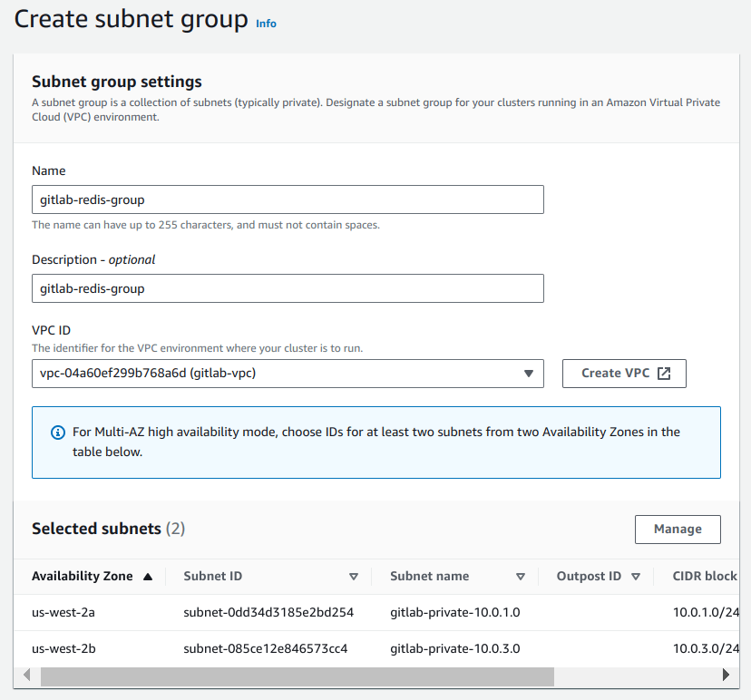Image resolution: width=751 pixels, height=700 pixels.
Task: Click the left scroll arrow under the table
Action: [27, 675]
